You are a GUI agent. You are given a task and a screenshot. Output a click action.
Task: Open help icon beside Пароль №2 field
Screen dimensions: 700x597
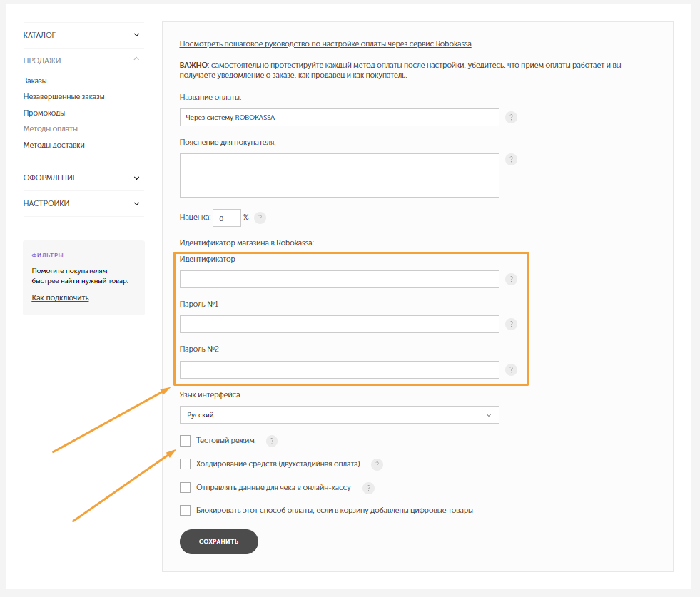511,369
